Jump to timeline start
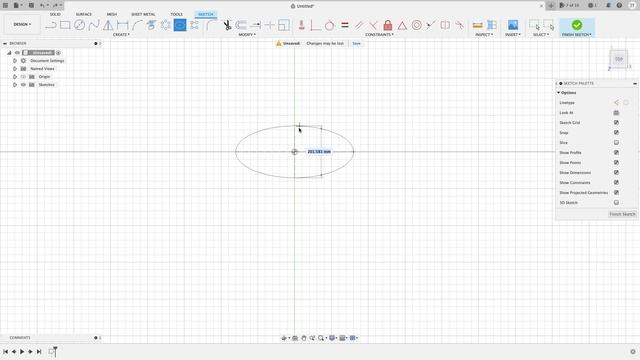Screen dimensions: 640x360 pyautogui.click(x=5, y=351)
